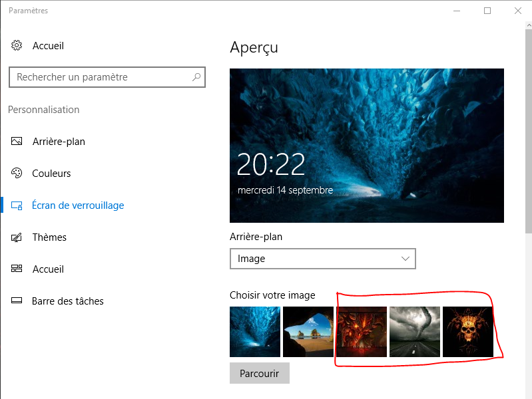Click the Écran de verrouillage lock-screen icon

tap(17, 205)
